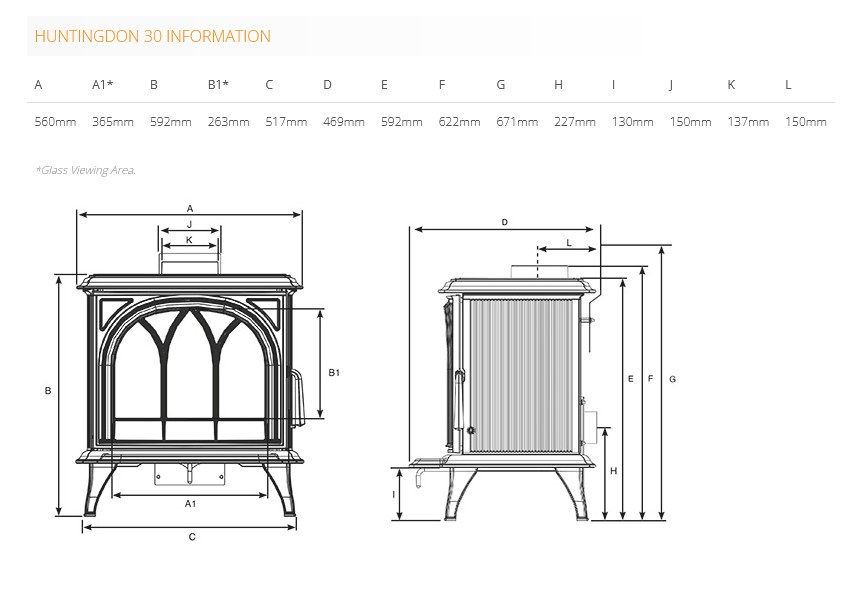Select the 560mm value in the table
The image size is (856, 589).
tap(55, 122)
